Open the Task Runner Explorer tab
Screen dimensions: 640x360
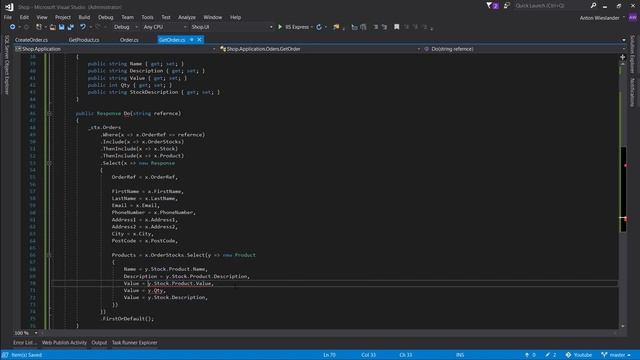click(134, 343)
